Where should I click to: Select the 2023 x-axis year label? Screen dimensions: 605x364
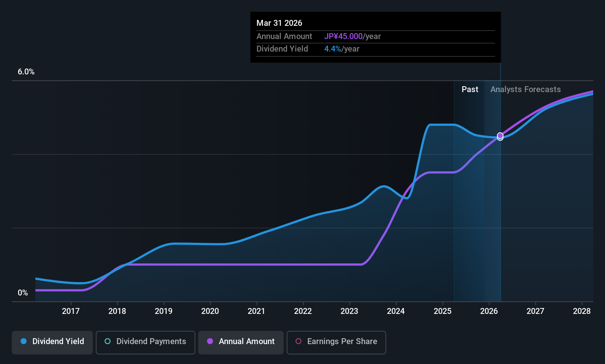point(349,311)
